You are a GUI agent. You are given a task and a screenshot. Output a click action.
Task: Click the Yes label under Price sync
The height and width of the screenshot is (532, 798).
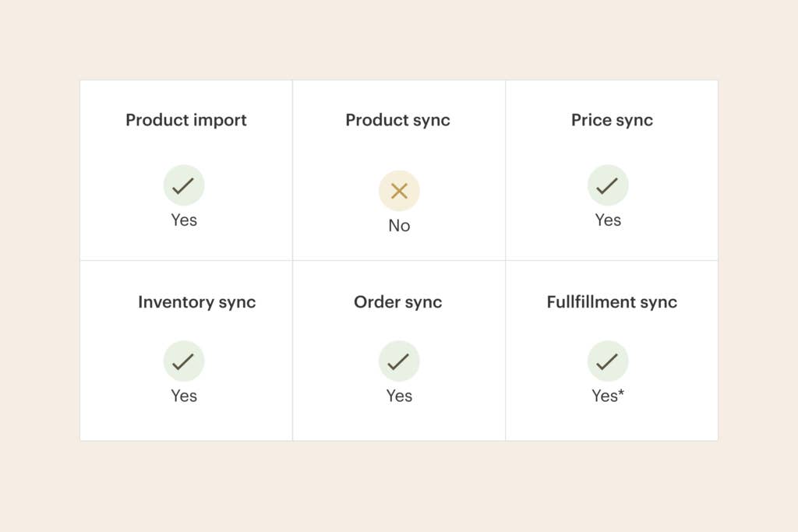[x=608, y=220]
